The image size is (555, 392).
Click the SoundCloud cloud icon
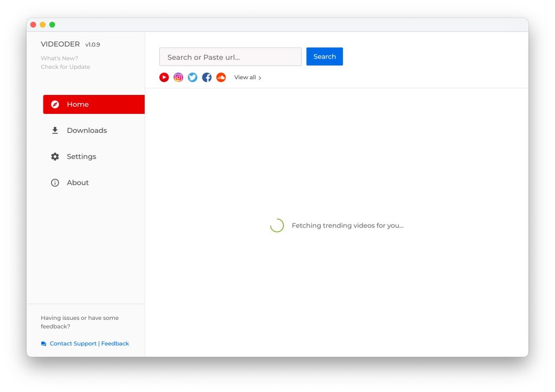(221, 77)
